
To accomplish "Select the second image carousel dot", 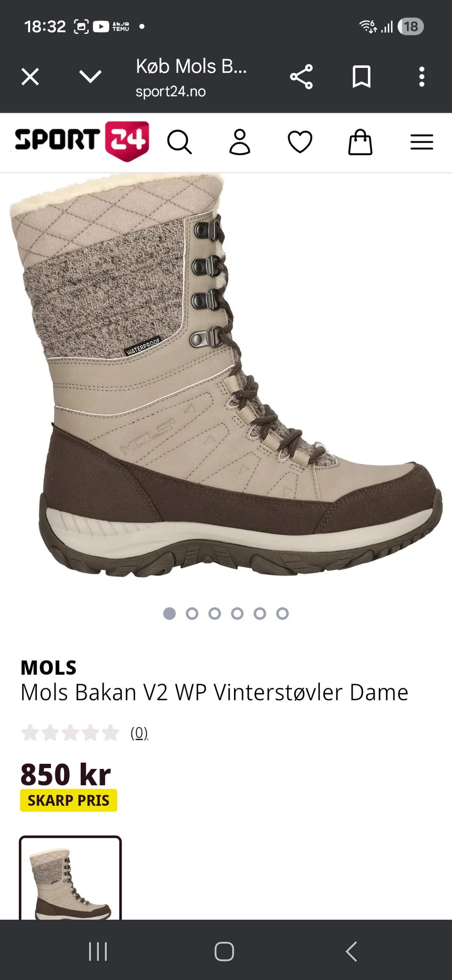I will (x=192, y=613).
